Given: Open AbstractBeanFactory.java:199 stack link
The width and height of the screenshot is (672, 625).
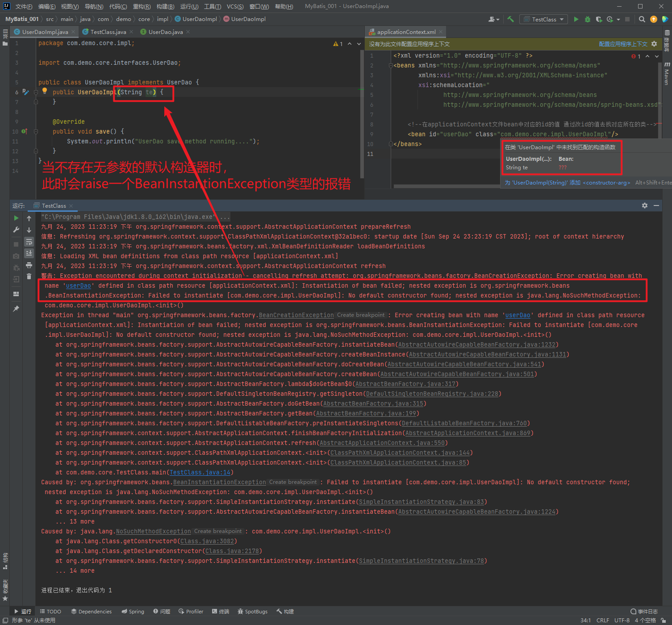Looking at the screenshot, I should 366,413.
